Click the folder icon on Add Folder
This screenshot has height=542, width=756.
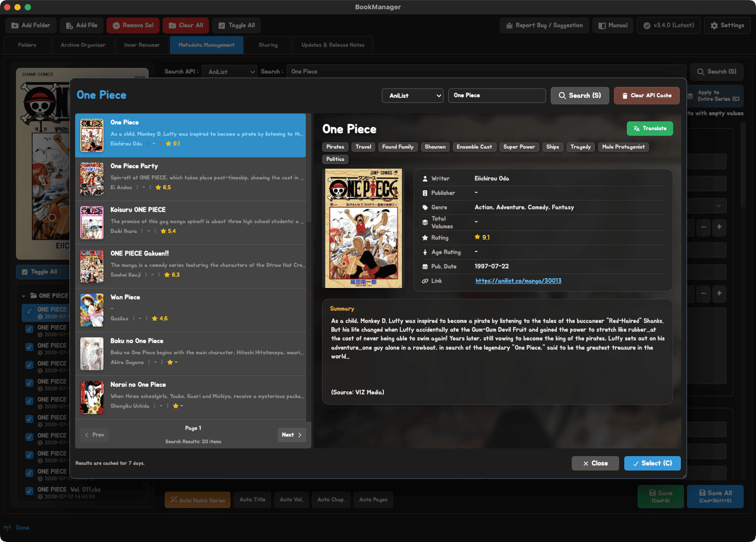(15, 26)
